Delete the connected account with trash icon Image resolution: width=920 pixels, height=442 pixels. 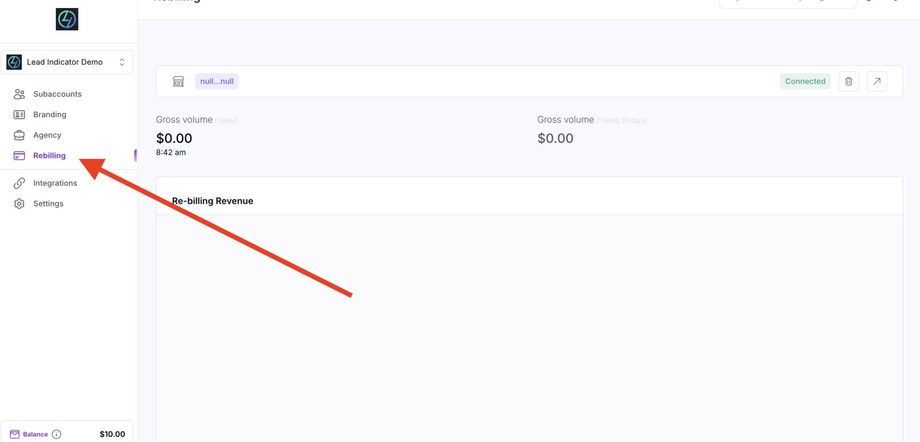[x=848, y=81]
